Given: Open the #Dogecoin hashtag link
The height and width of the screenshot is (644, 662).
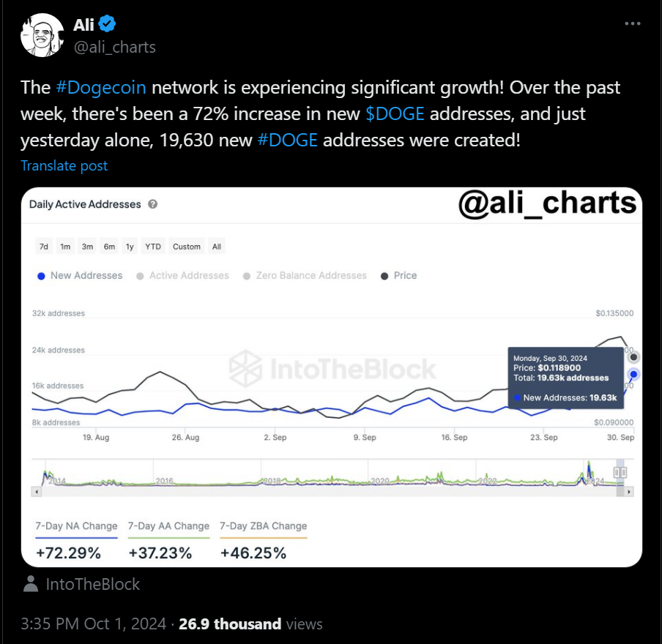Looking at the screenshot, I should pyautogui.click(x=101, y=88).
